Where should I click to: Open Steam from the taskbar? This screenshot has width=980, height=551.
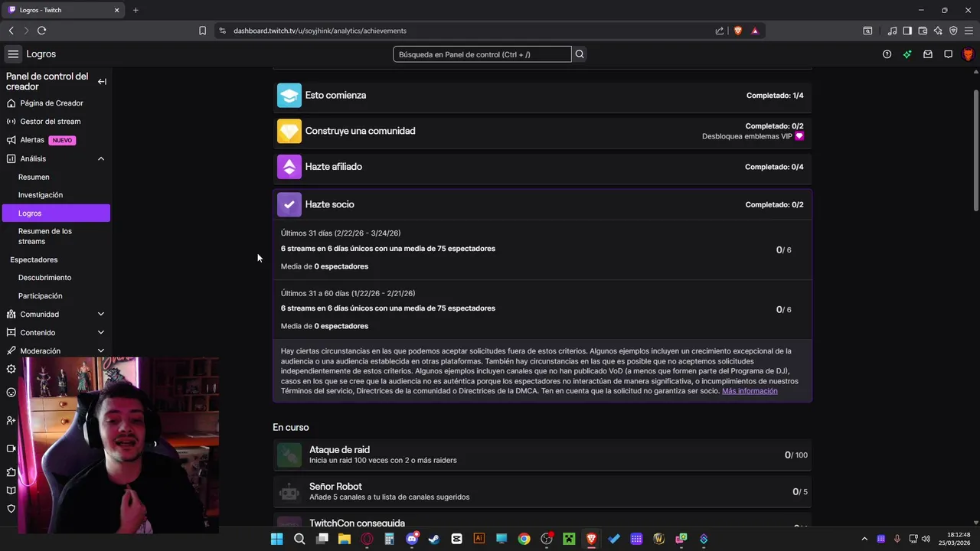pyautogui.click(x=434, y=539)
